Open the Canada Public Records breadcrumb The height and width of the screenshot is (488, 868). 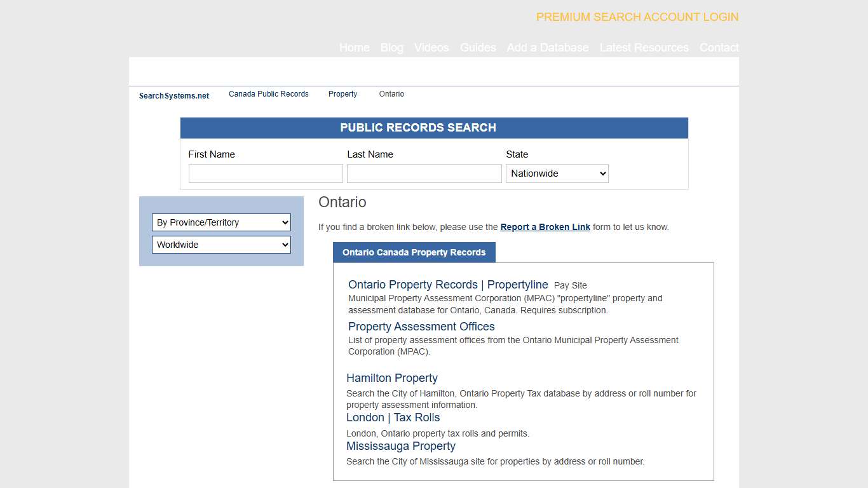[x=268, y=94]
